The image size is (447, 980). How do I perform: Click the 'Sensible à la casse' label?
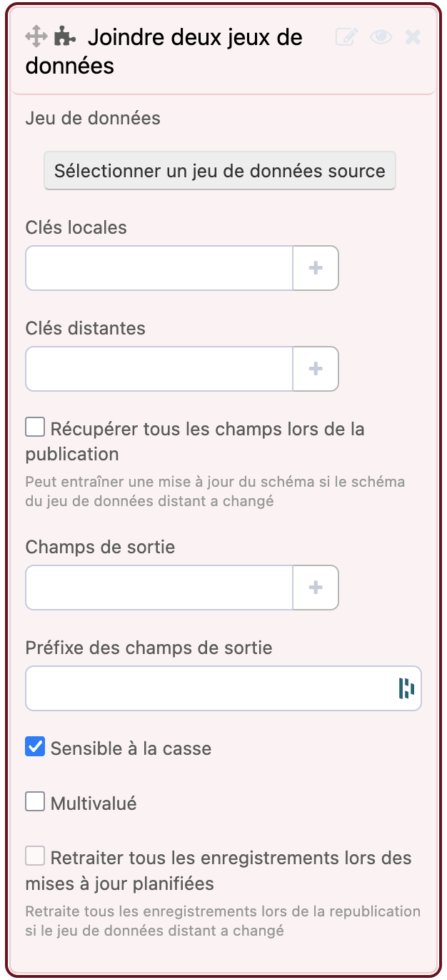(131, 748)
